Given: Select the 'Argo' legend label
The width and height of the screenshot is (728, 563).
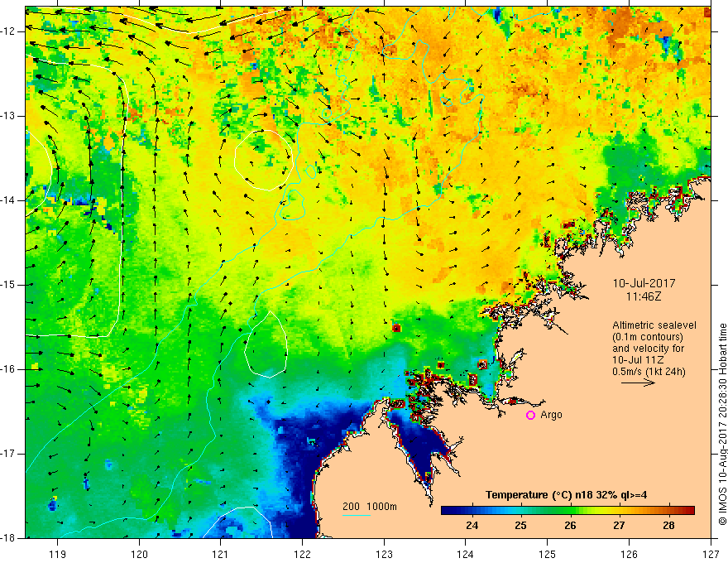Looking at the screenshot, I should tap(551, 415).
